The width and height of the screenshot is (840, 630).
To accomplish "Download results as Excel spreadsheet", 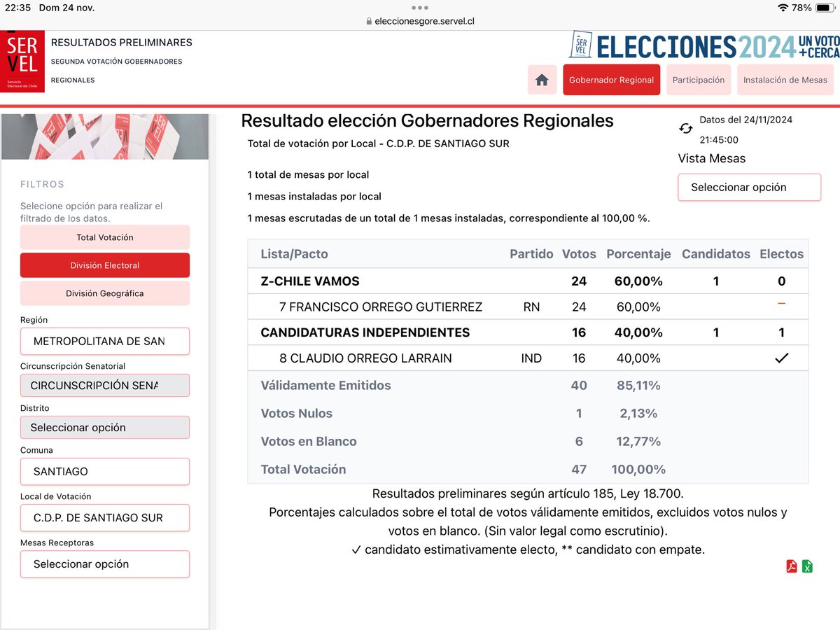I will [x=807, y=566].
